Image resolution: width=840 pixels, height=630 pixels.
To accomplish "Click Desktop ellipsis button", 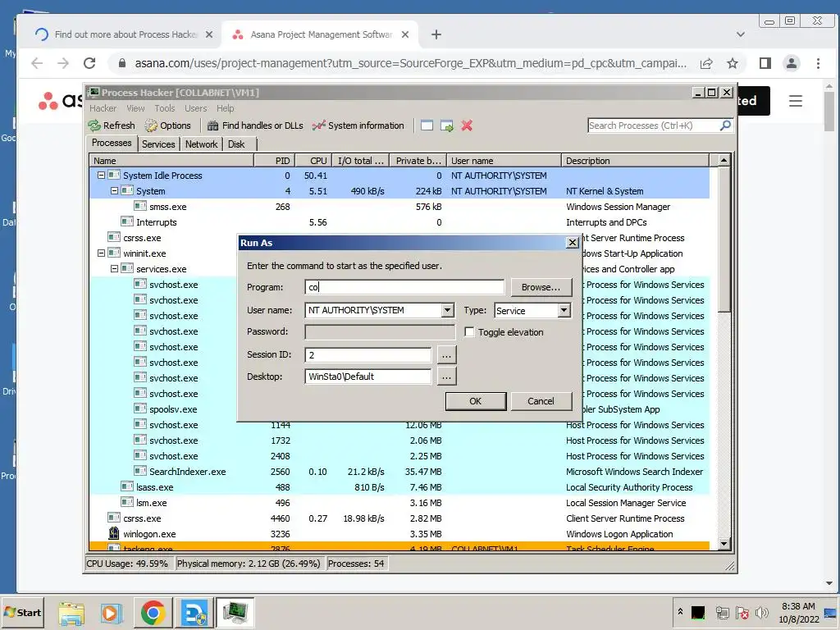I will pyautogui.click(x=446, y=377).
